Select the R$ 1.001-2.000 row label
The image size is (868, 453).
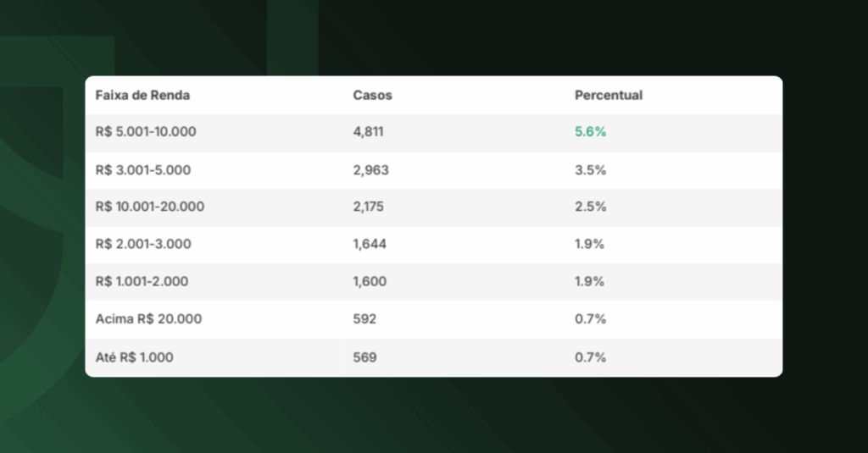142,282
